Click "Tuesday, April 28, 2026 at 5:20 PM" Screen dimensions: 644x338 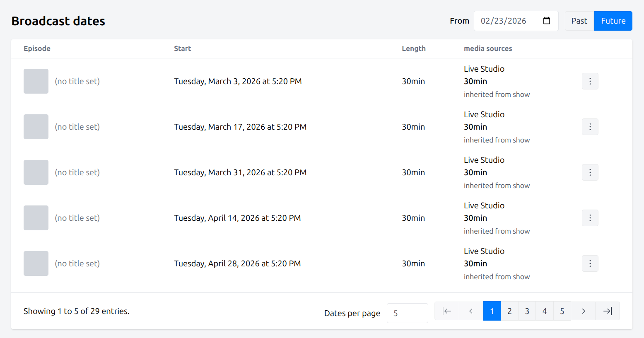click(237, 264)
